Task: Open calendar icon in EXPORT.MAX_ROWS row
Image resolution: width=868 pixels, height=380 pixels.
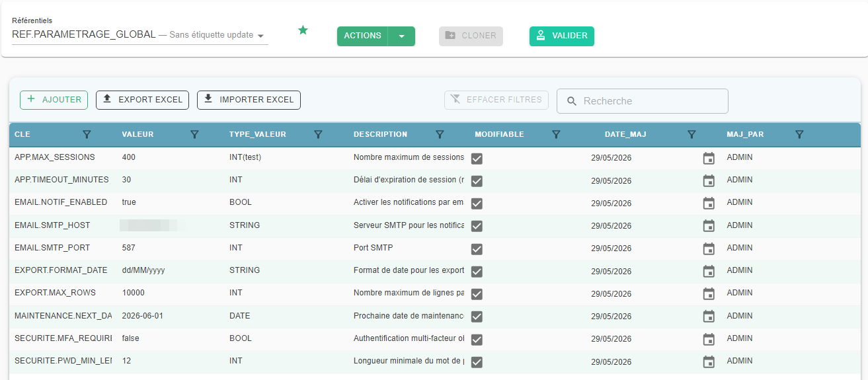Action: [x=709, y=293]
